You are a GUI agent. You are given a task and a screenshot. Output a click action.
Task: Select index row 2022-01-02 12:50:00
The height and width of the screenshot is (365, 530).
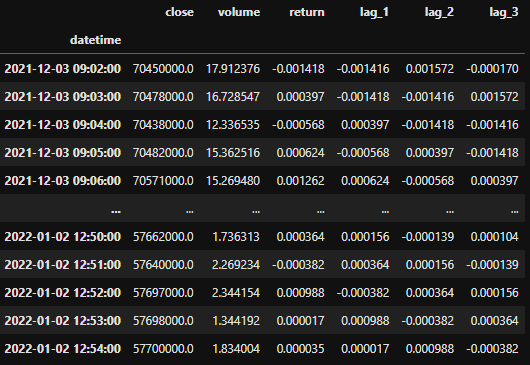click(63, 237)
